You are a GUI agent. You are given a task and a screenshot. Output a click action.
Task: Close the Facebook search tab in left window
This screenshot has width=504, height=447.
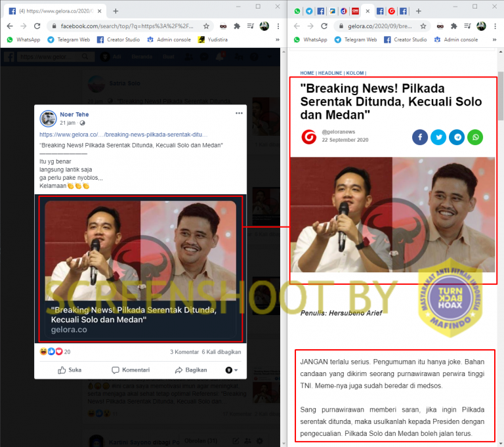[x=99, y=11]
